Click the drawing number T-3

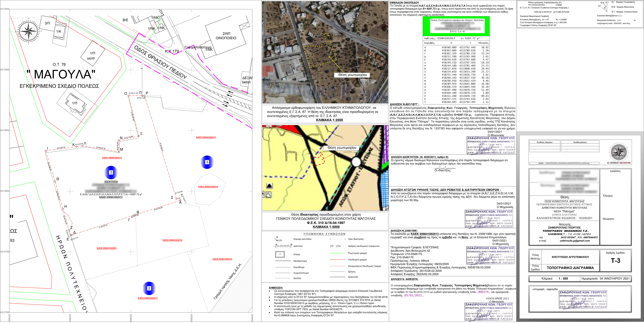click(615, 261)
